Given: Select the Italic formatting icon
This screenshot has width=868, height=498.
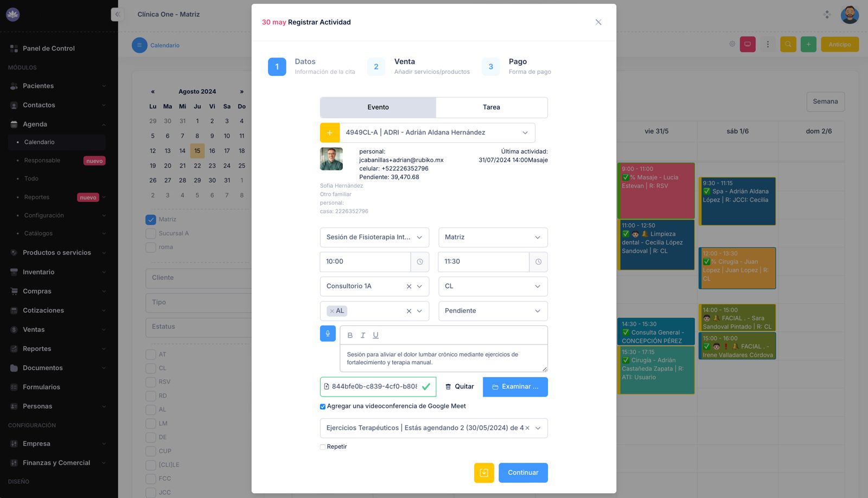Looking at the screenshot, I should coord(363,335).
